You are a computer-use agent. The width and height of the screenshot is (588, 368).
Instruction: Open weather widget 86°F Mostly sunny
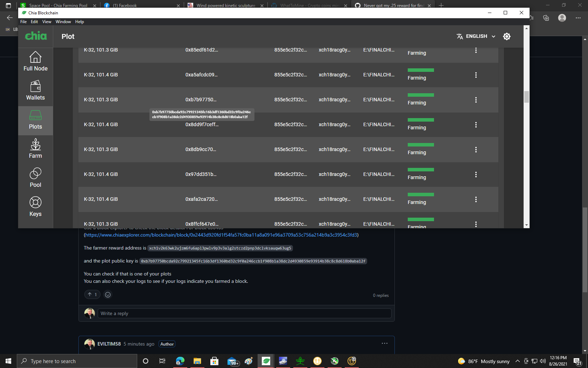point(484,361)
